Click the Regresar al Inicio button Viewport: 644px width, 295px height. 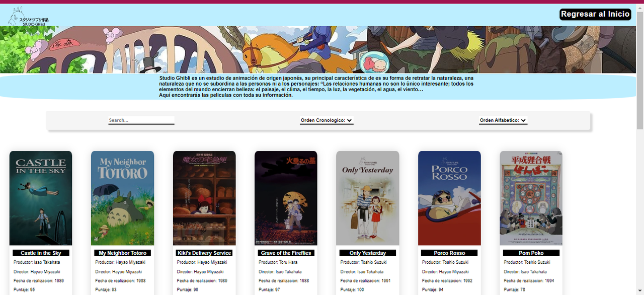click(x=595, y=14)
